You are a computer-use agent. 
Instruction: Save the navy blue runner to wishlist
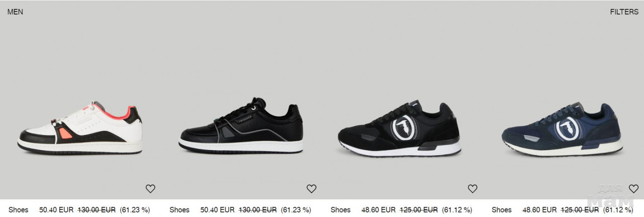pyautogui.click(x=633, y=189)
